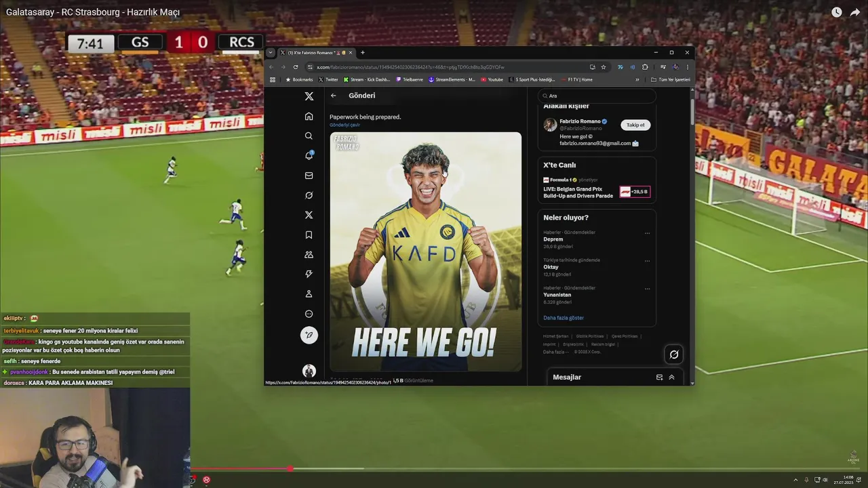
Task: Open Chrome media control icon
Action: [x=663, y=67]
